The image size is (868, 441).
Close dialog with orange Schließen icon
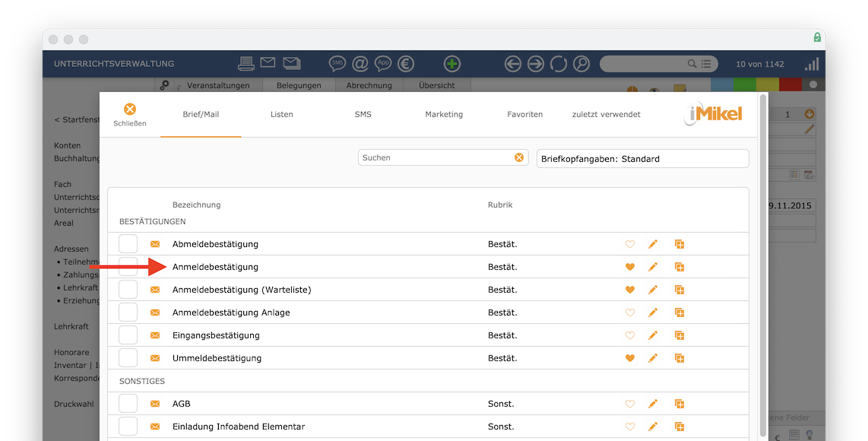pos(130,109)
